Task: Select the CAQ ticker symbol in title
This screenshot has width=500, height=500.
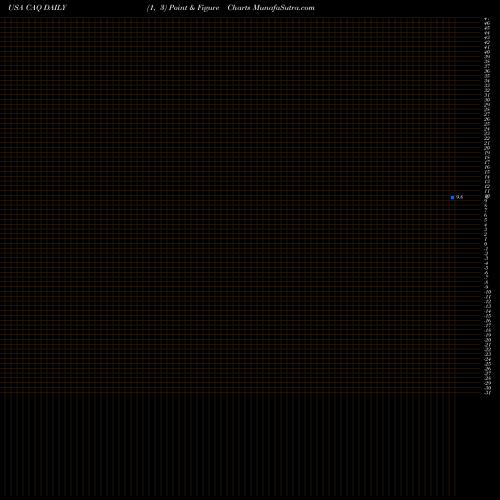Action: tap(34, 8)
